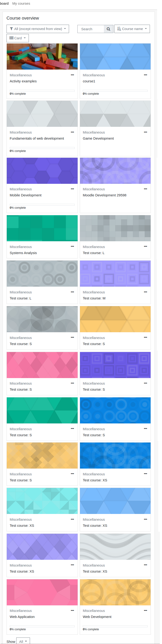162x644 pixels.
Task: Open actions menu for Systems Analysis card
Action: (72, 246)
